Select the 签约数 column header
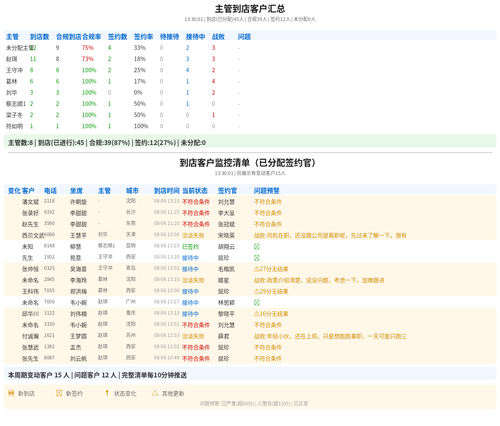Screen dimensions: 500x426 [117, 37]
